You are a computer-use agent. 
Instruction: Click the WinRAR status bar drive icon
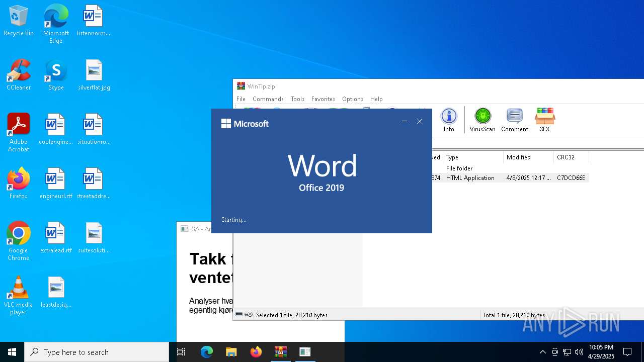pyautogui.click(x=239, y=315)
